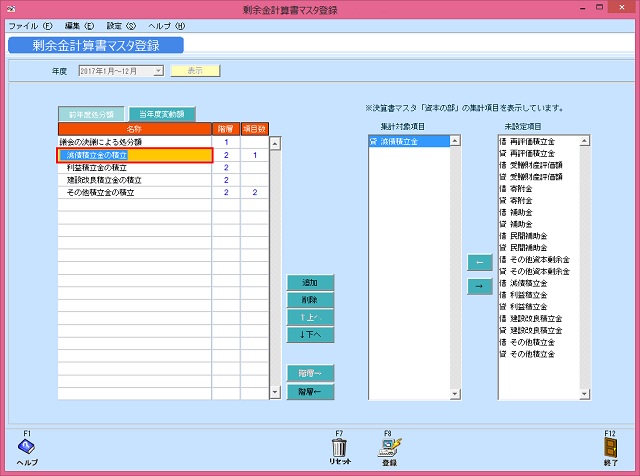The image size is (640, 476).
Task: Click the 削除 button
Action: pyautogui.click(x=310, y=300)
